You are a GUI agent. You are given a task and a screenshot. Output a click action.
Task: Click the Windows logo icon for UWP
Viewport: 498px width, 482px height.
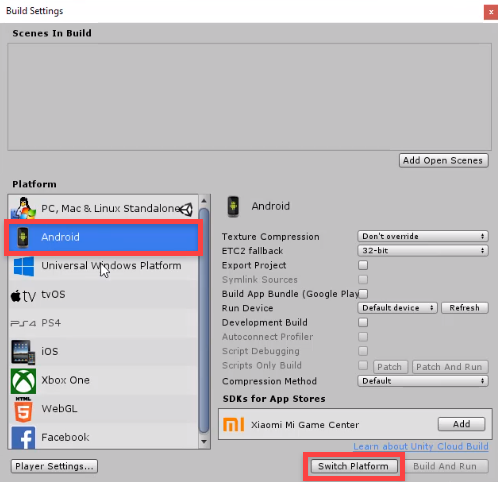point(24,266)
